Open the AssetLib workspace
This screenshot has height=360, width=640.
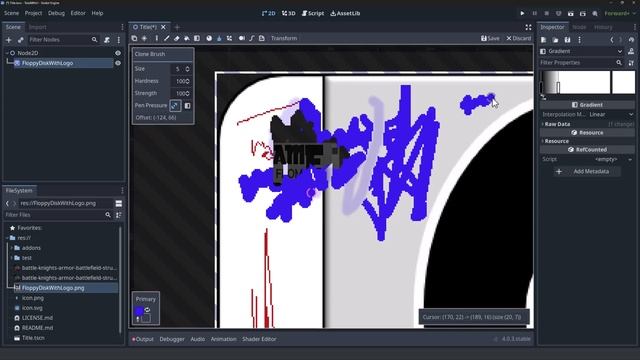click(x=345, y=13)
